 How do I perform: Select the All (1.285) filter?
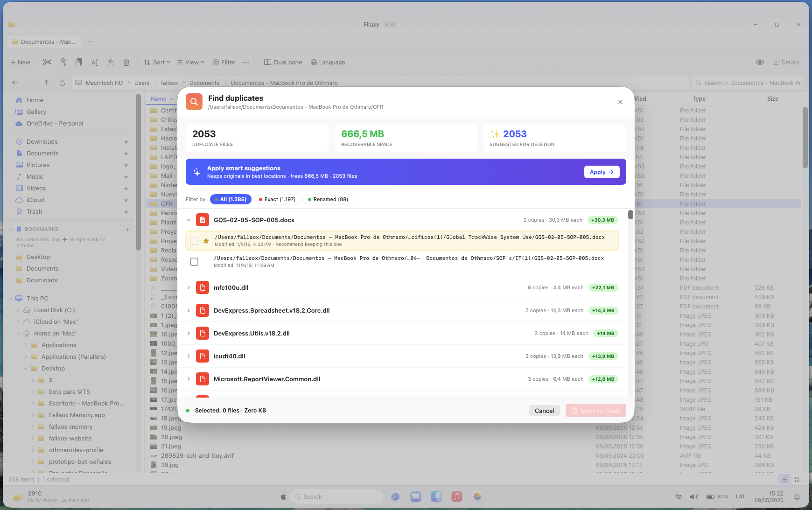tap(231, 199)
